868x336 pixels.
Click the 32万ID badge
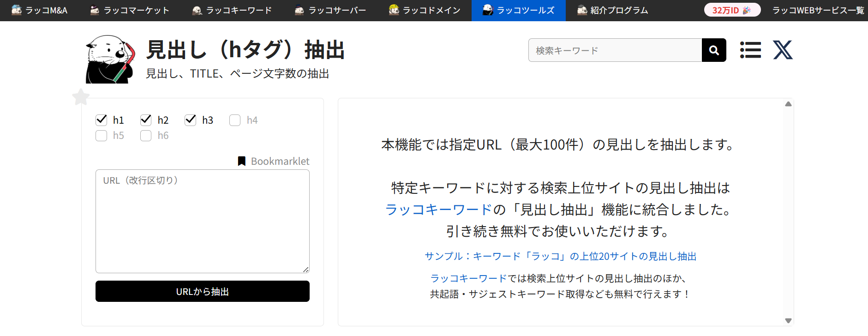coord(732,10)
